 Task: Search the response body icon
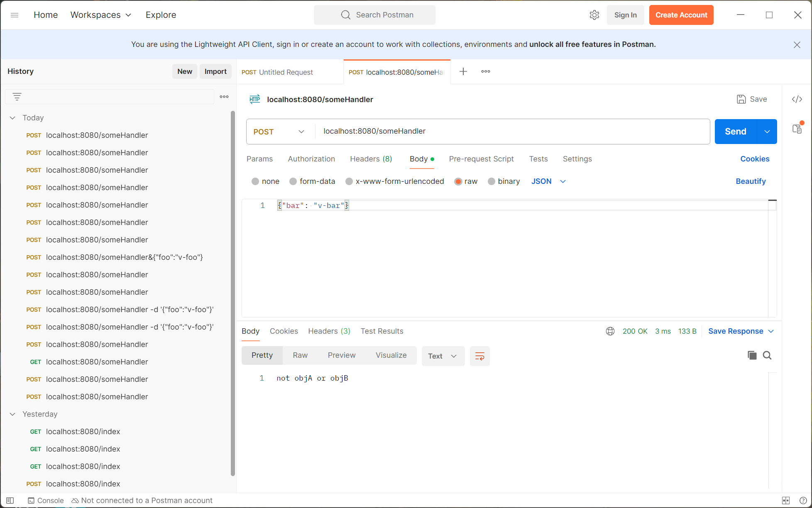tap(767, 355)
